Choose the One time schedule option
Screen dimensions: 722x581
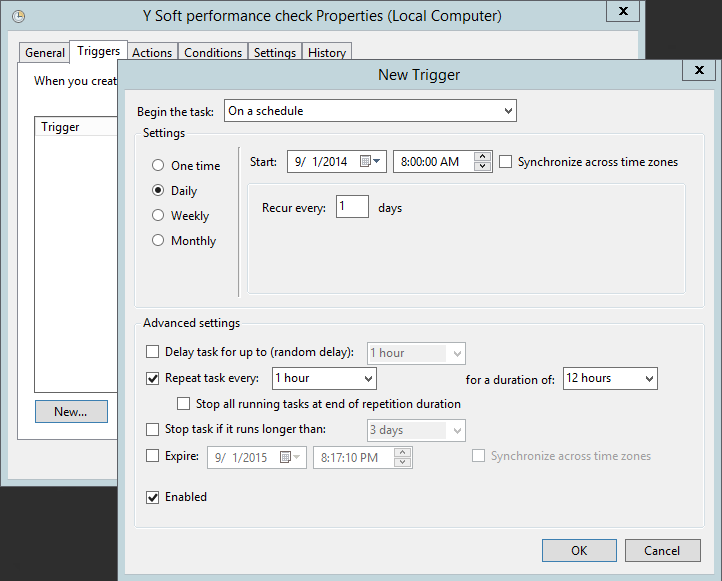pos(158,166)
